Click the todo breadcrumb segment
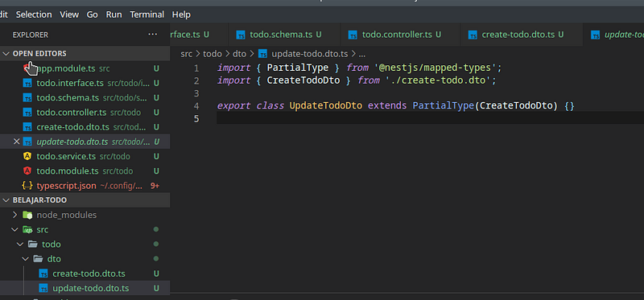The image size is (644, 300). pyautogui.click(x=213, y=54)
